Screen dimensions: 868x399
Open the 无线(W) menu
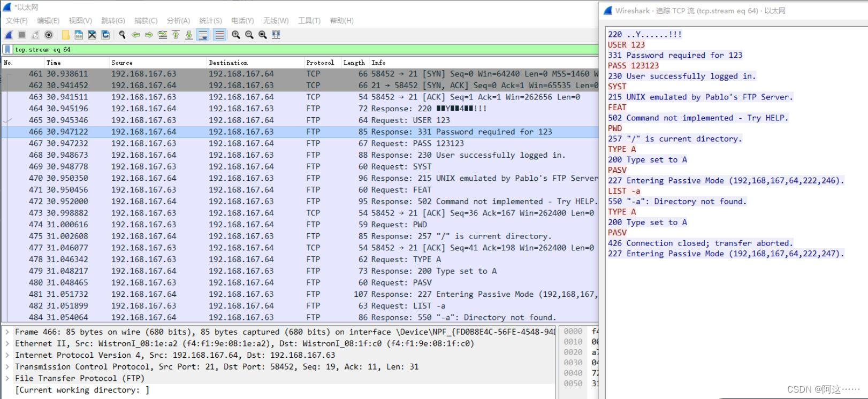tap(276, 21)
